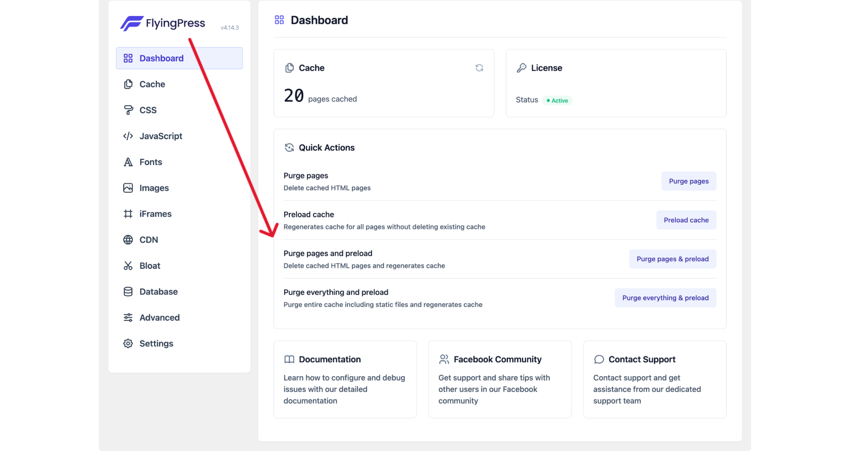Click the CSS paint roller icon
This screenshot has height=451, width=868.
point(128,110)
